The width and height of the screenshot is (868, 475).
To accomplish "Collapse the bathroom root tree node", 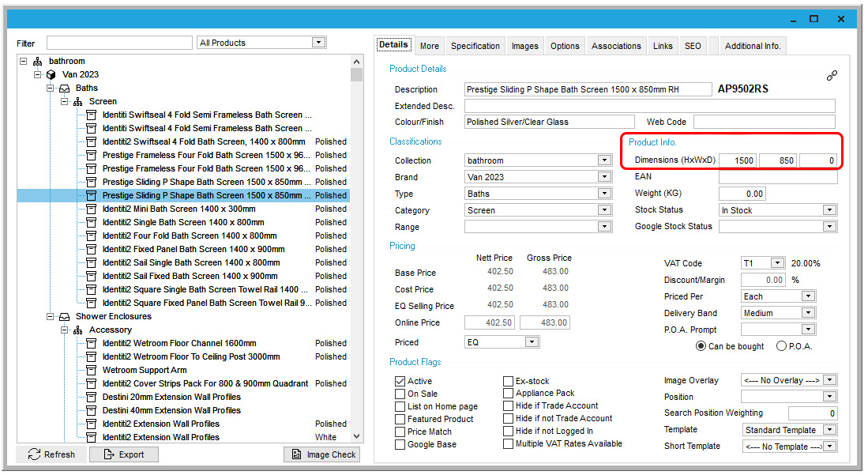I will (23, 62).
